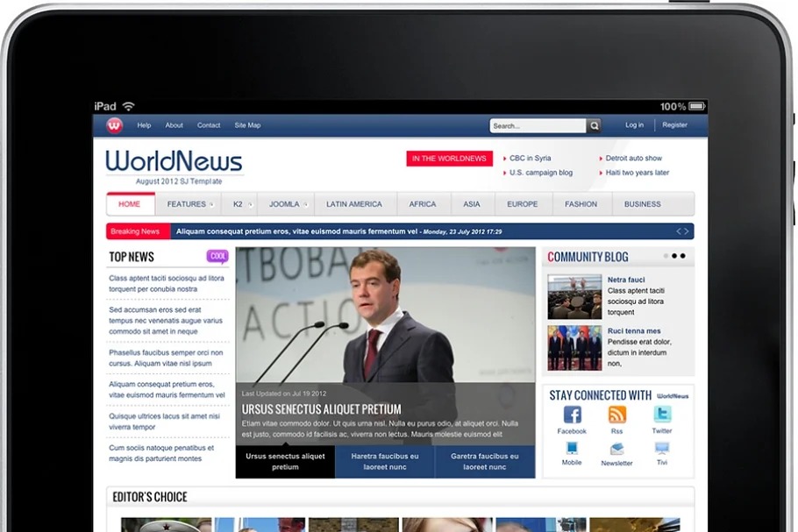The width and height of the screenshot is (798, 532).
Task: Select second Community Blog pagination dot
Action: tap(674, 256)
